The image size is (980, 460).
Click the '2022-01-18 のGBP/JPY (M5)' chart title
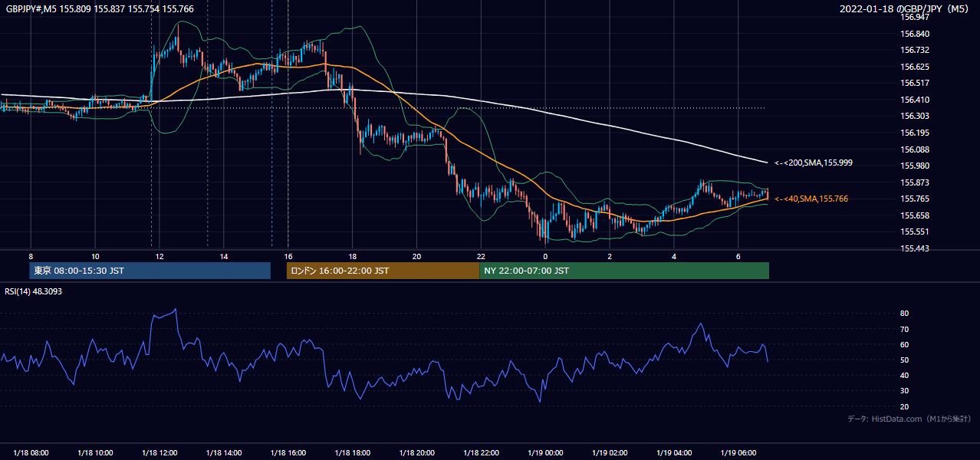tap(905, 9)
